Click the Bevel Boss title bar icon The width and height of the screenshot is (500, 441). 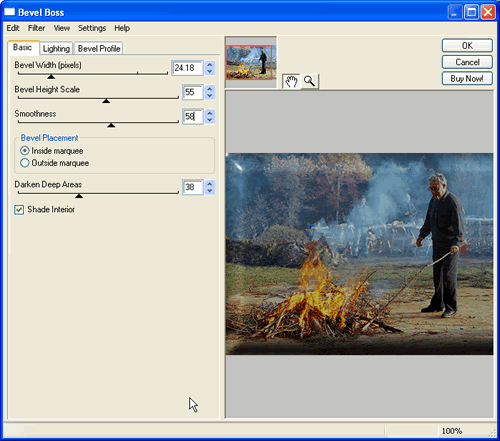click(x=10, y=12)
